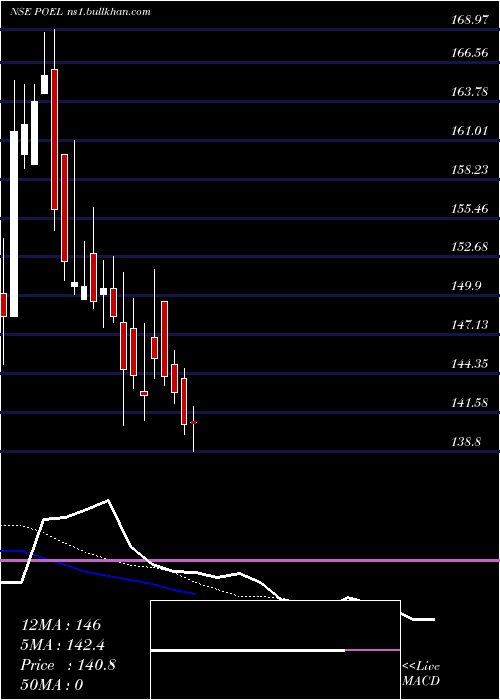
Task: Click the 155.46 price level label
Action: coord(470,208)
